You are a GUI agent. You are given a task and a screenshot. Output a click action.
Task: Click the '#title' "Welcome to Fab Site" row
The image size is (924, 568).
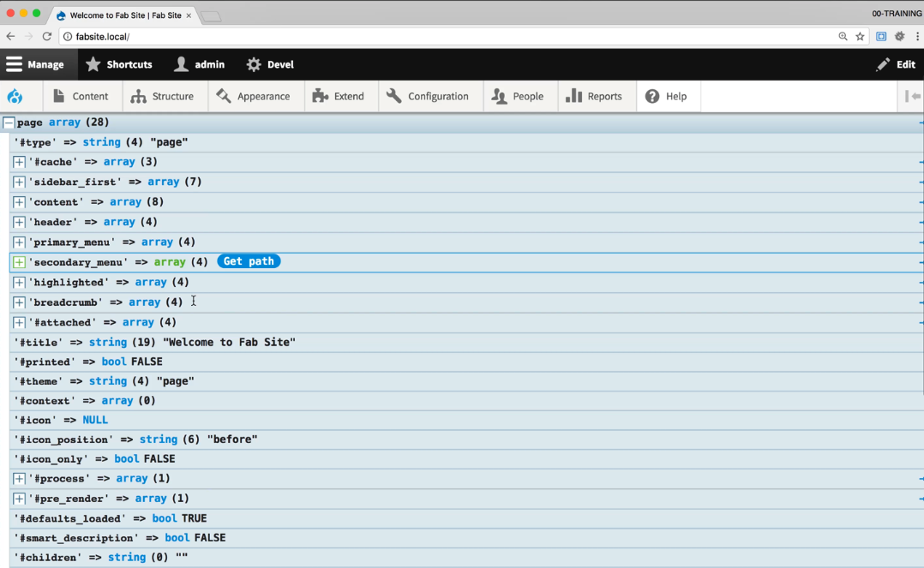pyautogui.click(x=466, y=343)
